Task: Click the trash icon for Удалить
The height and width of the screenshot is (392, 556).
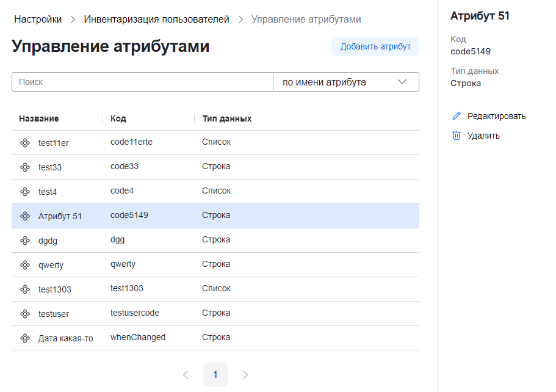Action: pyautogui.click(x=456, y=136)
